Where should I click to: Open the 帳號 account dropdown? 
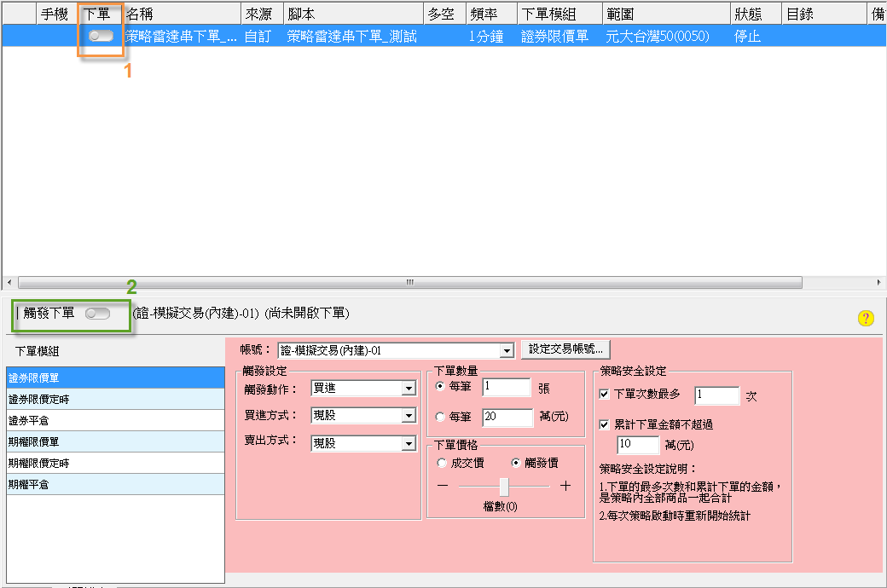pos(507,350)
